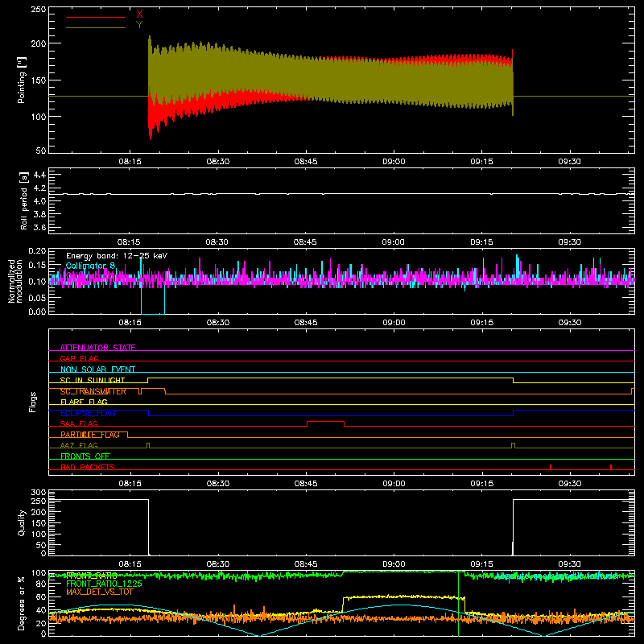
Task: Select the BAD_PACKETS flag label
Action: tap(88, 467)
